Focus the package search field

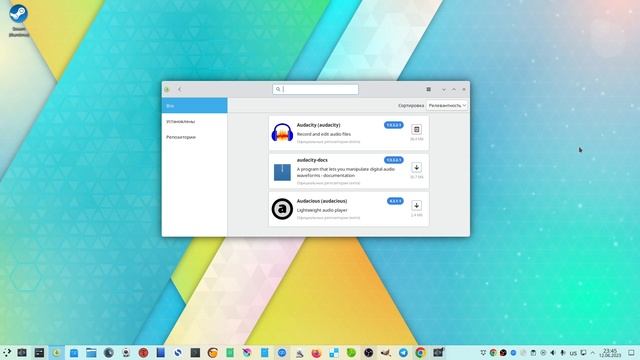coord(316,89)
